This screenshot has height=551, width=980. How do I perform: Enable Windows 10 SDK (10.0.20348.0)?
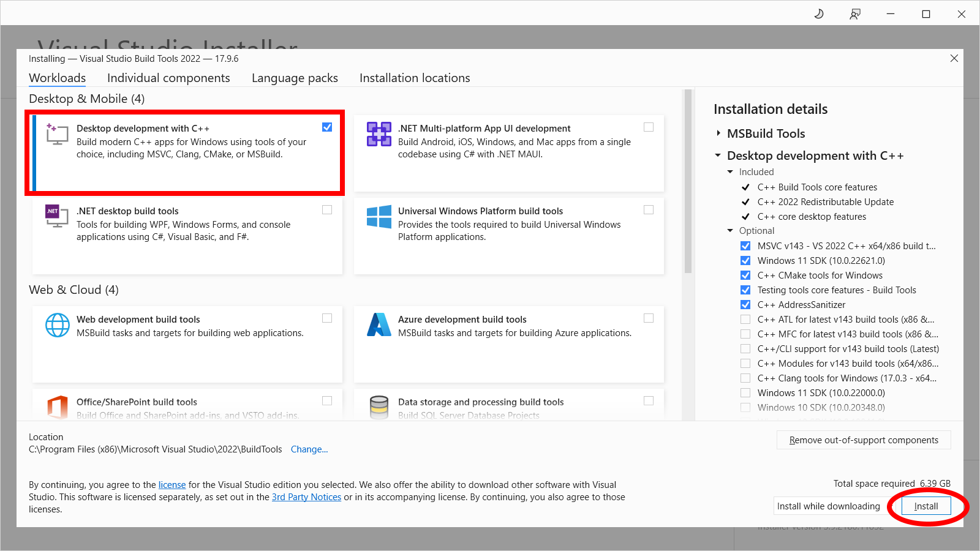click(745, 408)
